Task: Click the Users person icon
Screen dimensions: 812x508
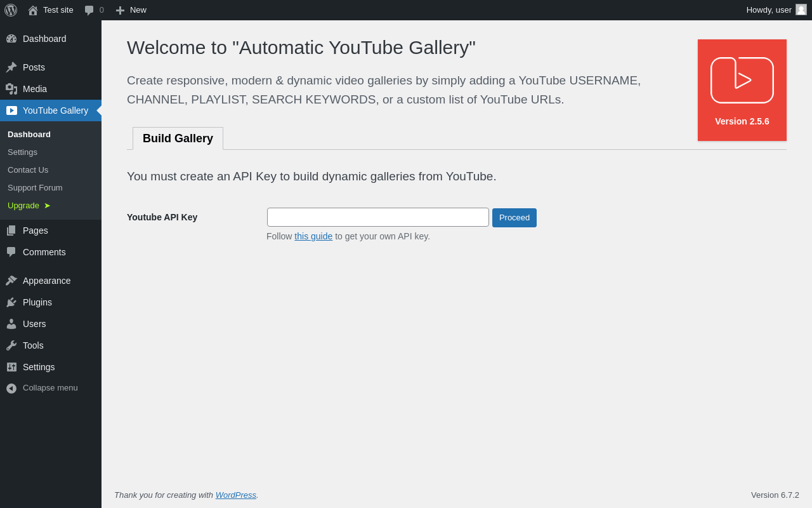Action: click(11, 324)
